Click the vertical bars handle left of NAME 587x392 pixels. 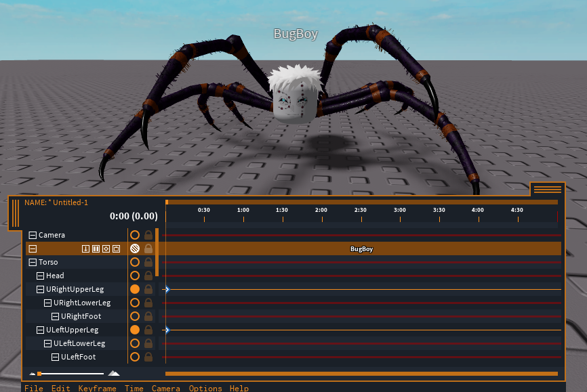tap(16, 213)
